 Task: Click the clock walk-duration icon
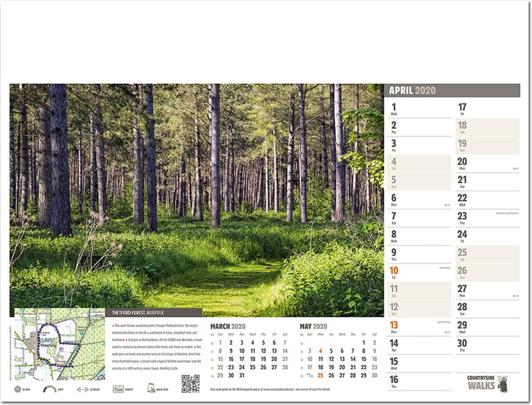tap(17, 389)
